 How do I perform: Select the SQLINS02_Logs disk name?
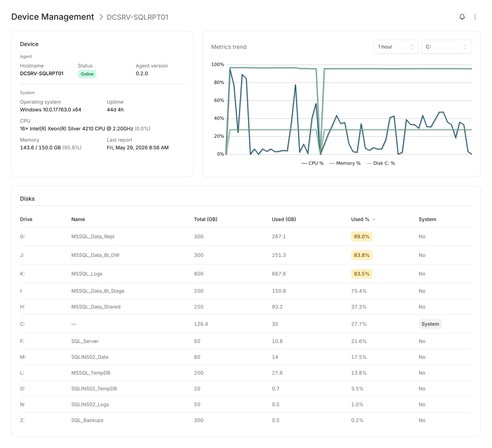click(x=90, y=405)
